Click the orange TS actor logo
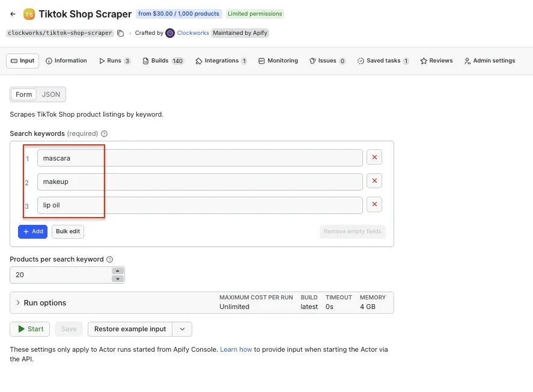This screenshot has width=533, height=392. (x=29, y=14)
